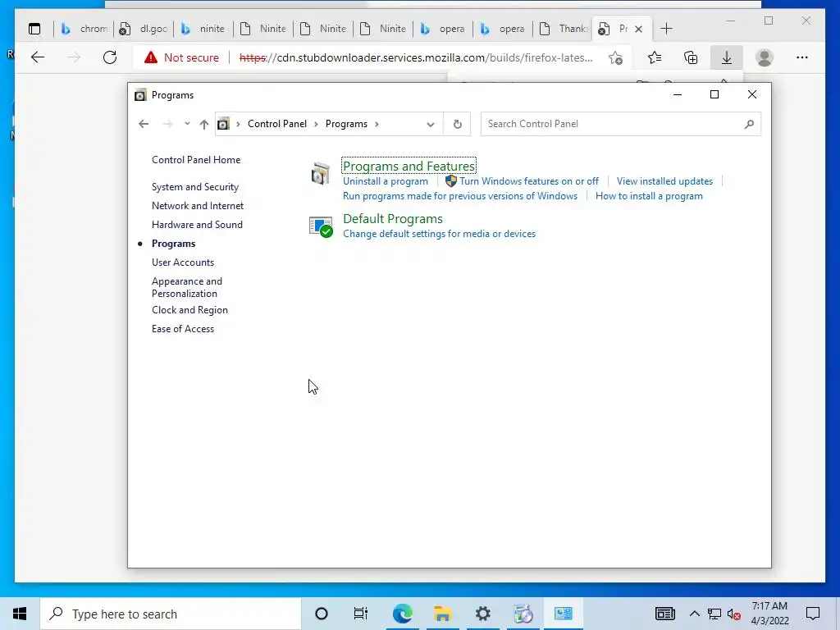Screen dimensions: 840x630
Task: Open Default Programs heading link
Action: point(393,218)
